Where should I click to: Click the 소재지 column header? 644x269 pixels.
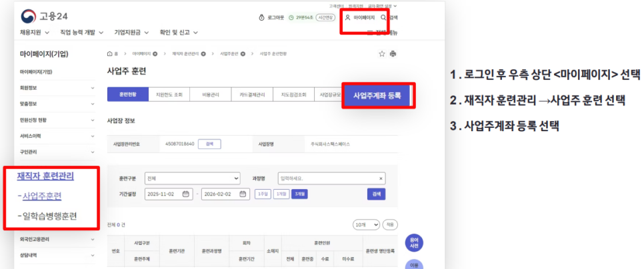point(273,252)
